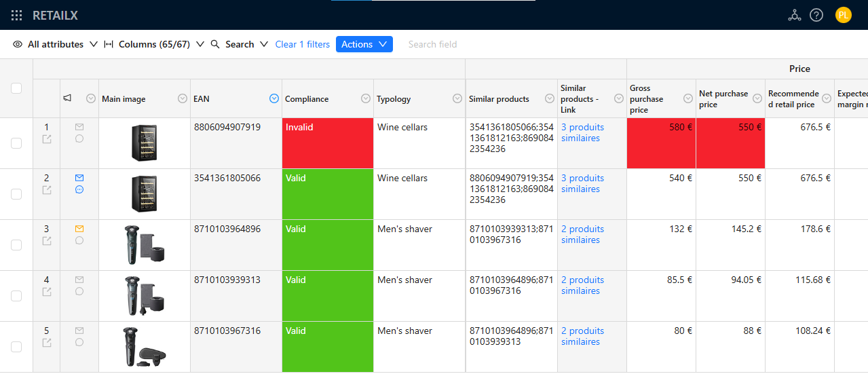Select the checkbox for row 1
The height and width of the screenshot is (374, 868).
[x=16, y=143]
